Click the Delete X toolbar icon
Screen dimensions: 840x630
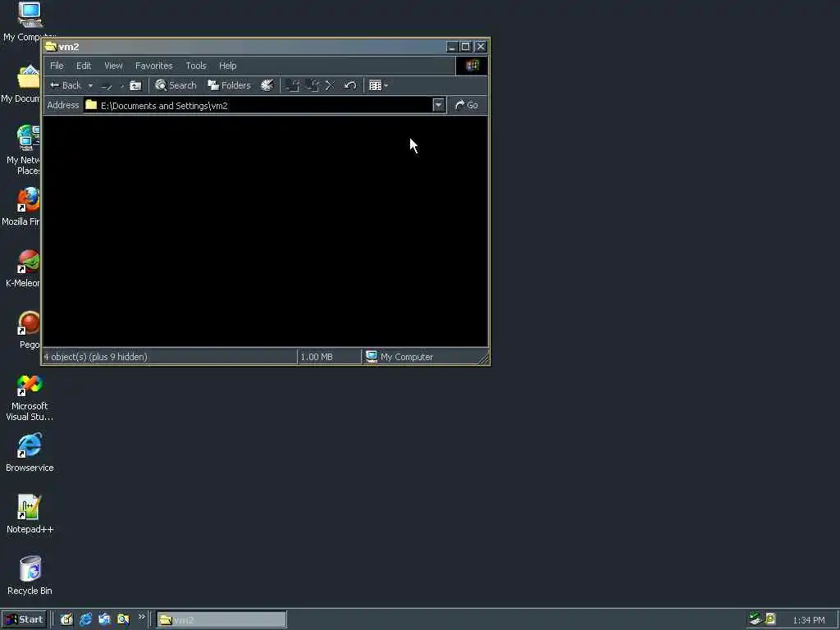[x=330, y=85]
